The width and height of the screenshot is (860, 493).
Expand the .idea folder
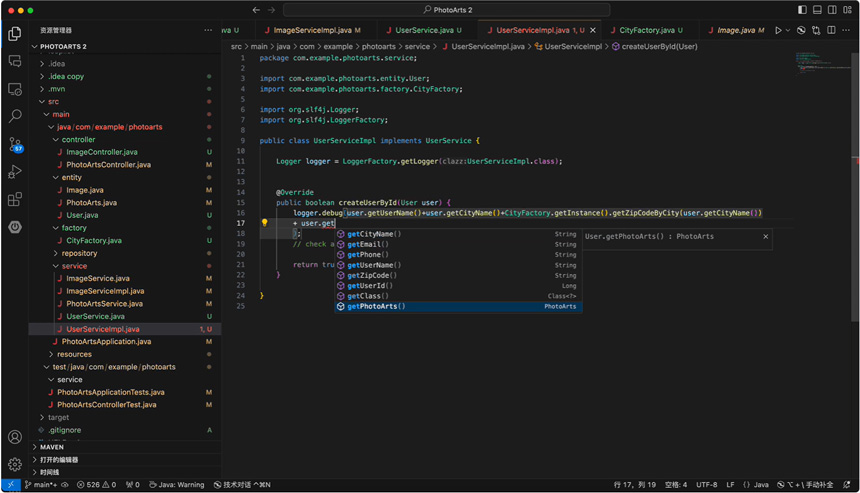point(126,64)
